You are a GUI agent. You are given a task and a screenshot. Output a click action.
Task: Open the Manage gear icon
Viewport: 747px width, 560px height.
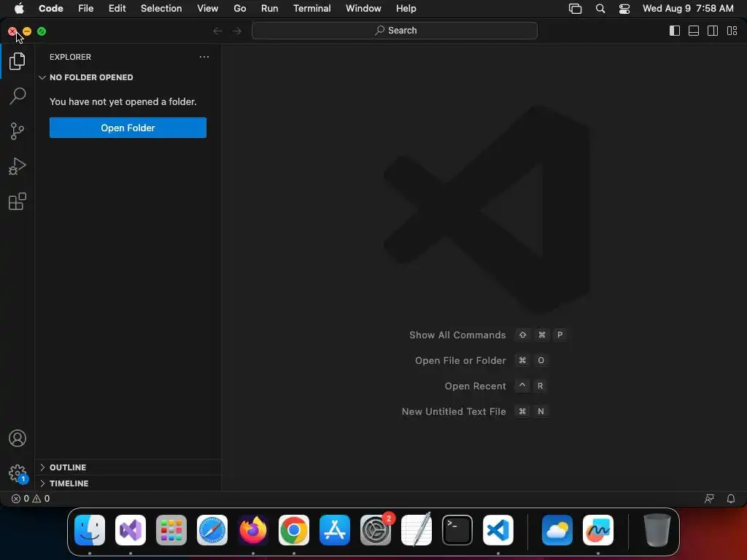(x=18, y=473)
